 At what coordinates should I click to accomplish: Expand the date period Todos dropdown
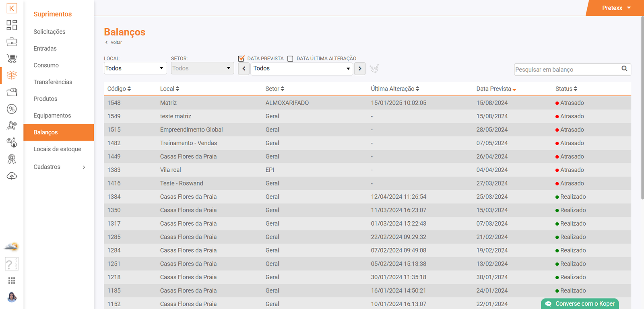click(x=301, y=68)
